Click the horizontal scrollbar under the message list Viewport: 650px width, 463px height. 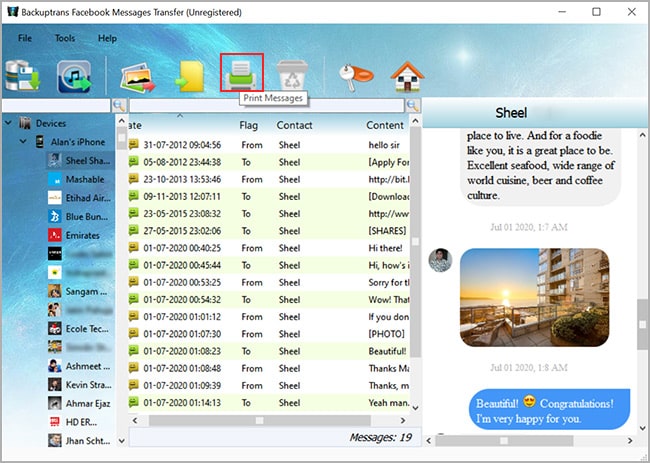[260, 419]
